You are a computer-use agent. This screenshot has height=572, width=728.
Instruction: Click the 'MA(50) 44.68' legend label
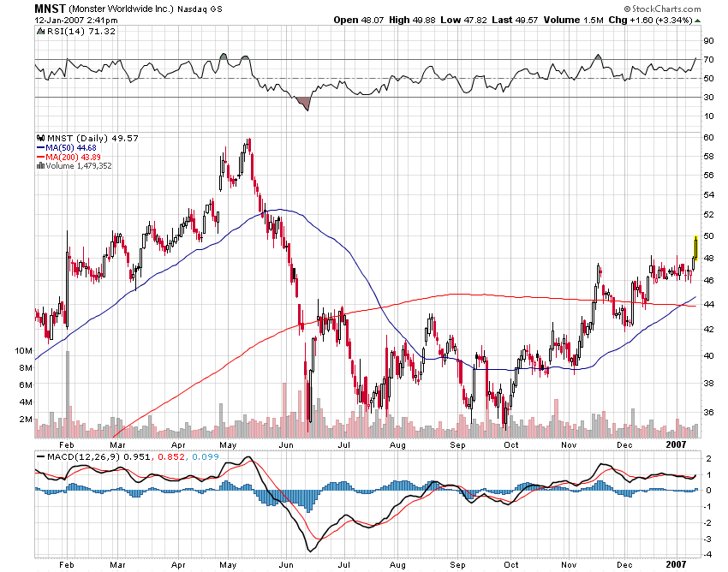(71, 148)
